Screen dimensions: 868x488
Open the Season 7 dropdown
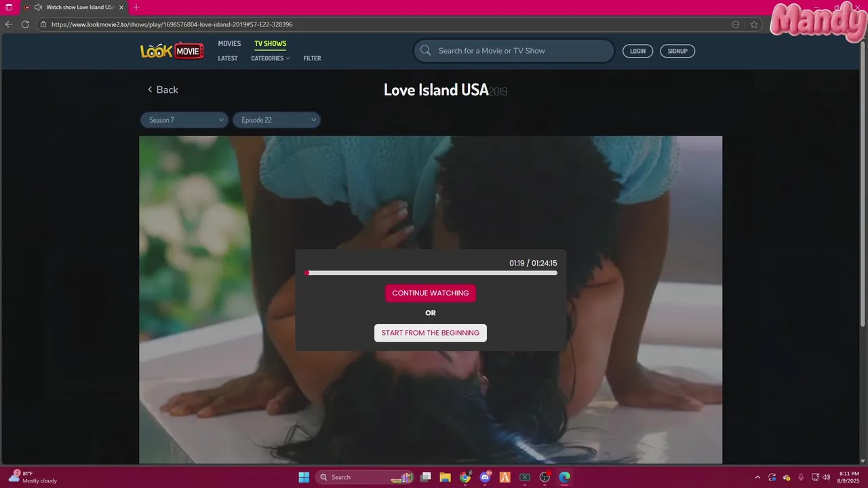coord(184,120)
